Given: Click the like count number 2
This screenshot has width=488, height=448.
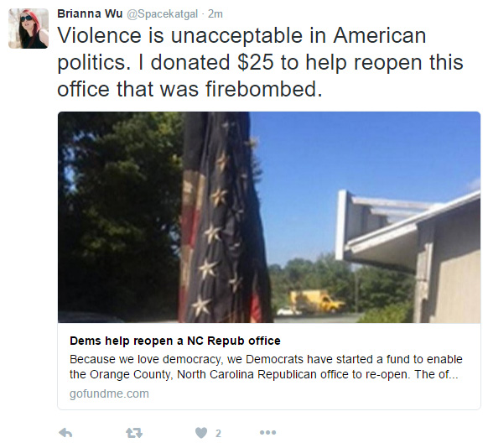Looking at the screenshot, I should pos(218,433).
